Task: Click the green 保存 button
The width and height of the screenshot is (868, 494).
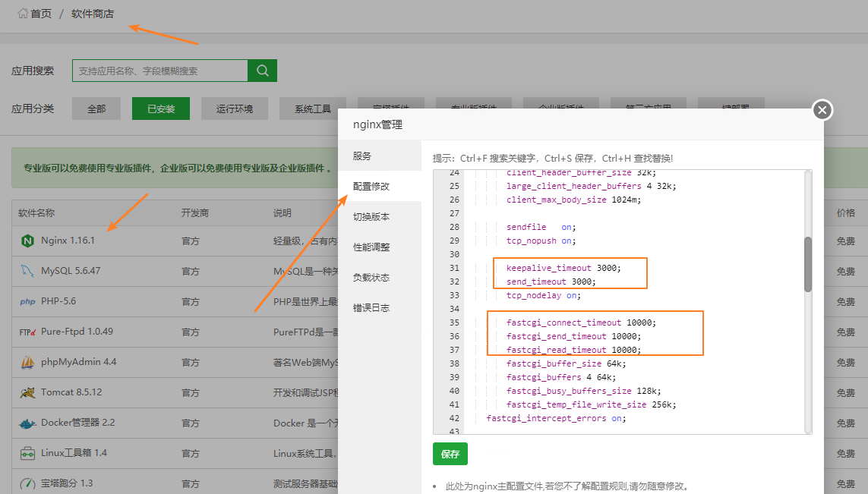Action: [450, 454]
